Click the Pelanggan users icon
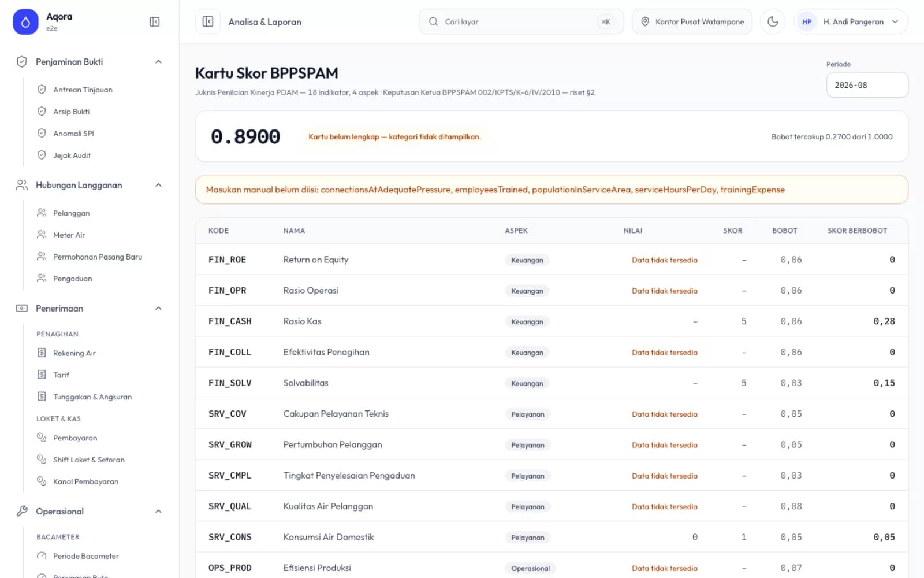This screenshot has width=924, height=578. pyautogui.click(x=42, y=213)
